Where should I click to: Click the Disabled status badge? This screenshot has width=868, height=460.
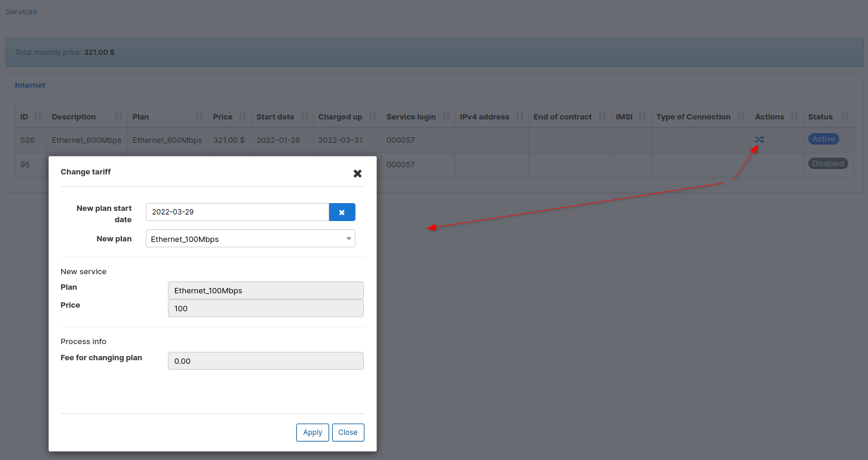tap(827, 164)
